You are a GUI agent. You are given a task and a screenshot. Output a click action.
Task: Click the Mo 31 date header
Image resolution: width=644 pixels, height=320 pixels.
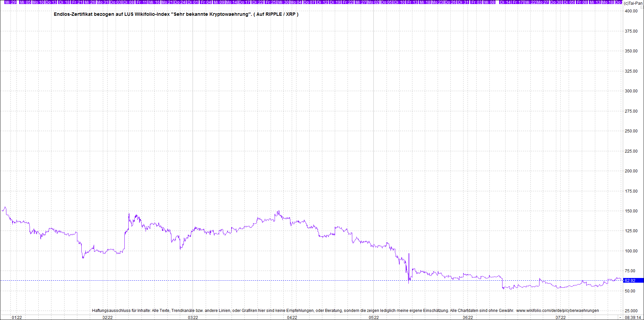click(x=103, y=2)
